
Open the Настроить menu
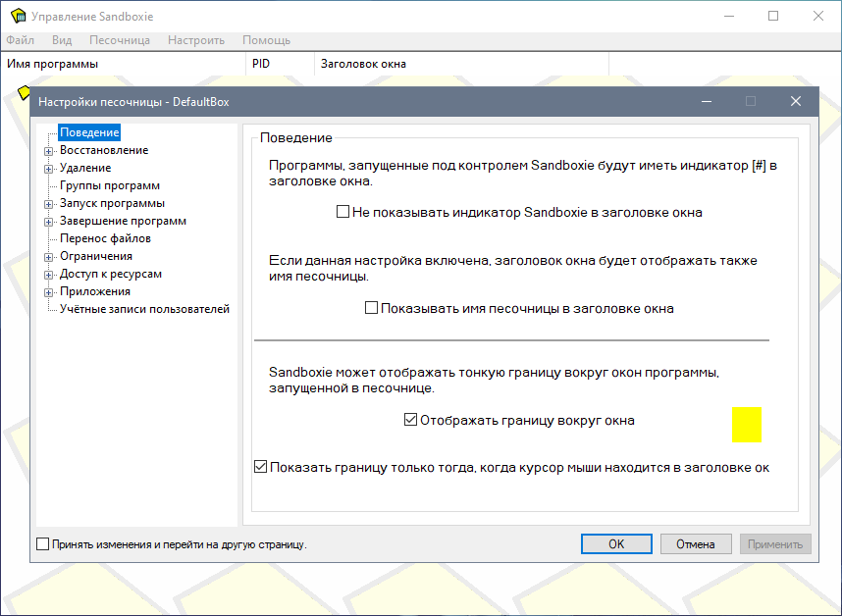[x=196, y=40]
